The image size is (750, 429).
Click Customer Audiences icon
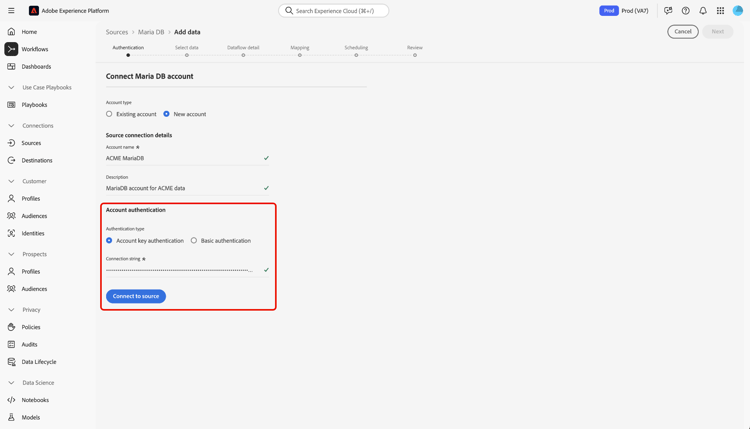pos(11,216)
